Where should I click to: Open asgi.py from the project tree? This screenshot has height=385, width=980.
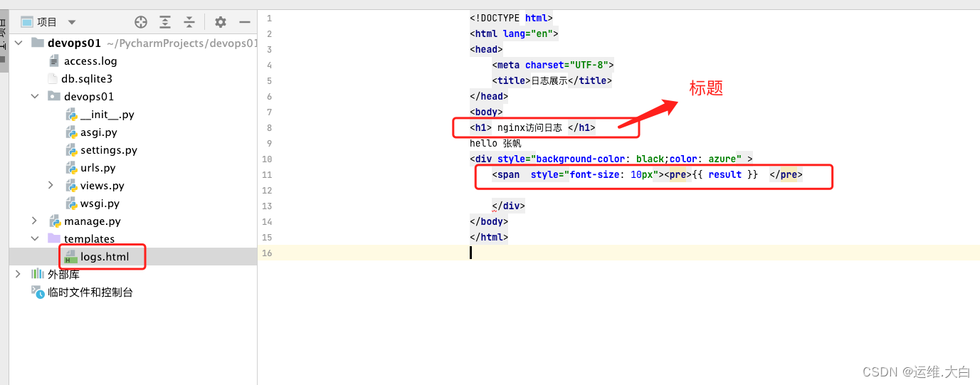click(99, 132)
